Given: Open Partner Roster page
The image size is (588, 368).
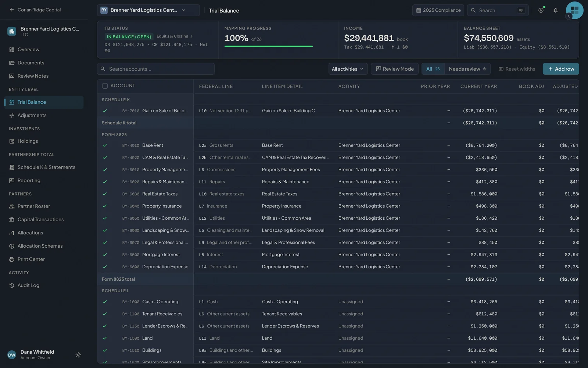Looking at the screenshot, I should pos(44,206).
